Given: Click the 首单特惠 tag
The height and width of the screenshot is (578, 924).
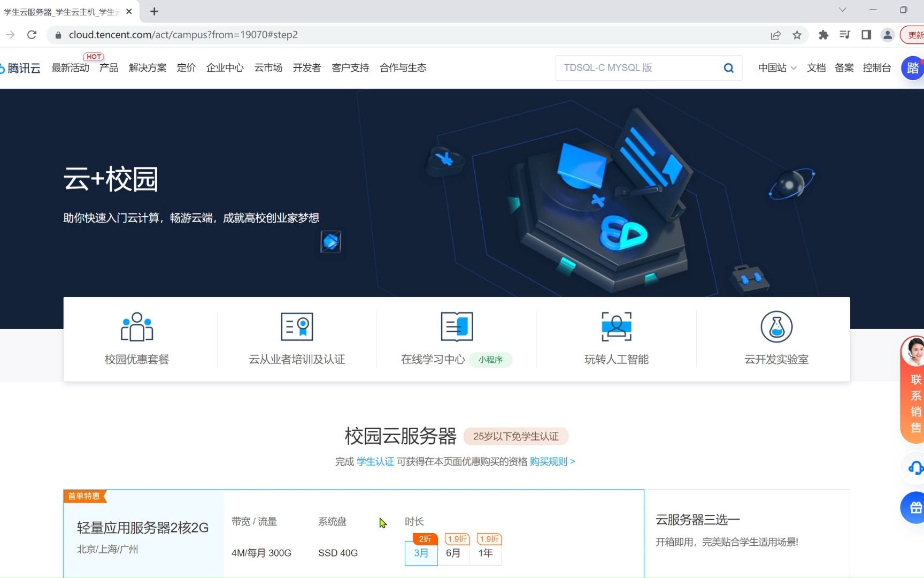Looking at the screenshot, I should [x=84, y=496].
